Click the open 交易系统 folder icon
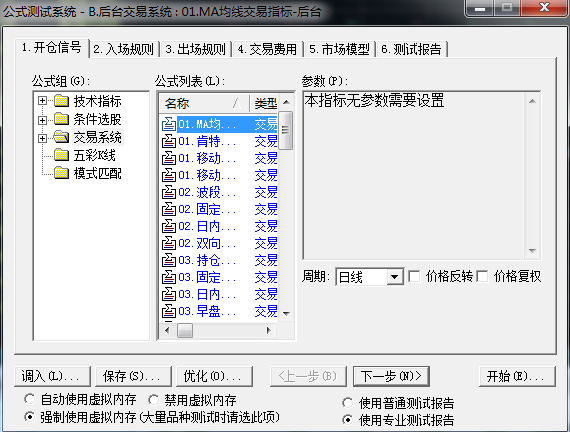Image resolution: width=570 pixels, height=432 pixels. point(61,137)
